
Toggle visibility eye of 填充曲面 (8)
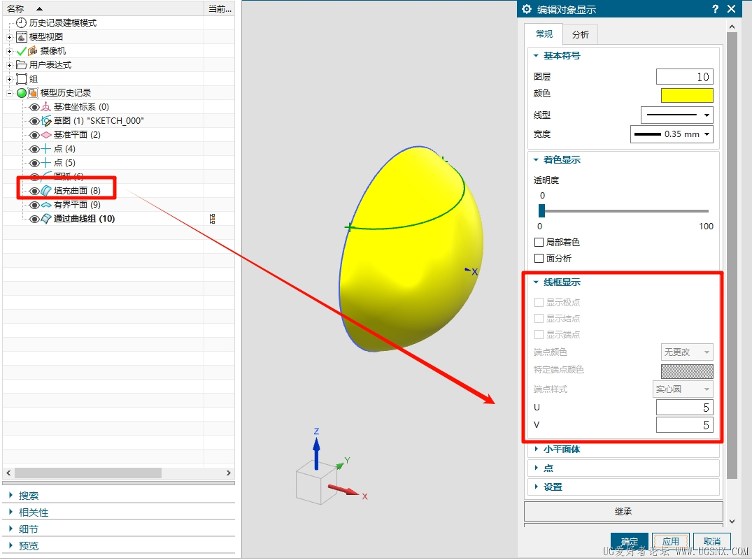[34, 191]
